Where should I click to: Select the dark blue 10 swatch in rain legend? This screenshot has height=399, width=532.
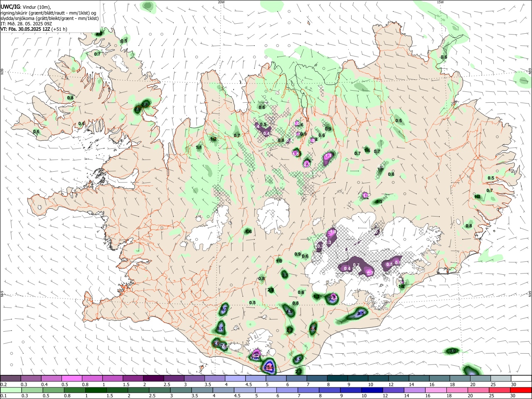[371, 390]
